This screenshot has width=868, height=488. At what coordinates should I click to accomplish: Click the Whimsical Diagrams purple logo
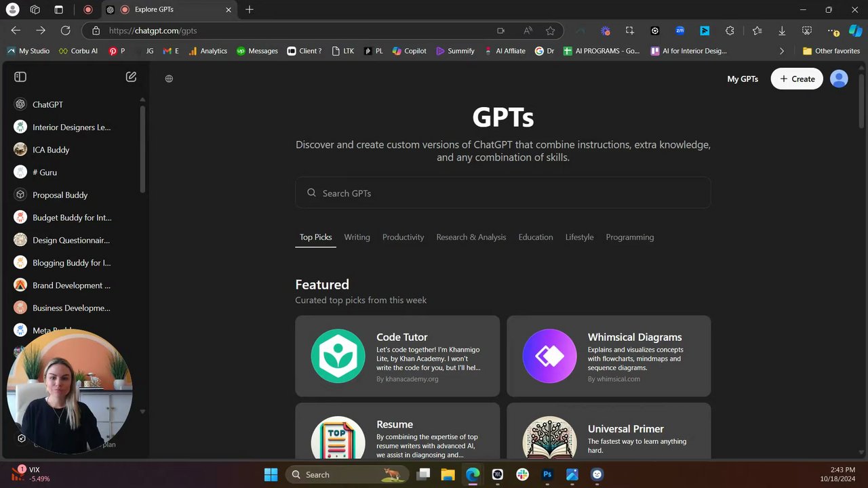click(549, 356)
